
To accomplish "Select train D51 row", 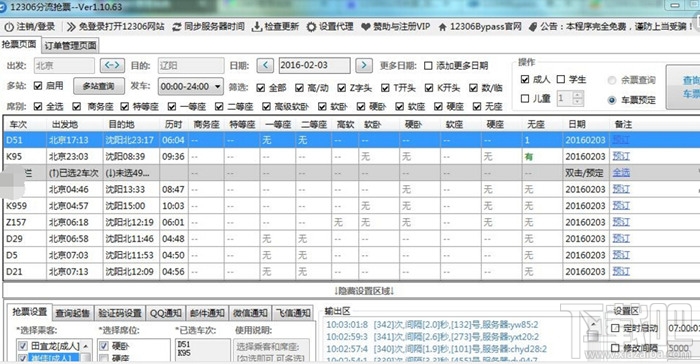I will (351, 140).
